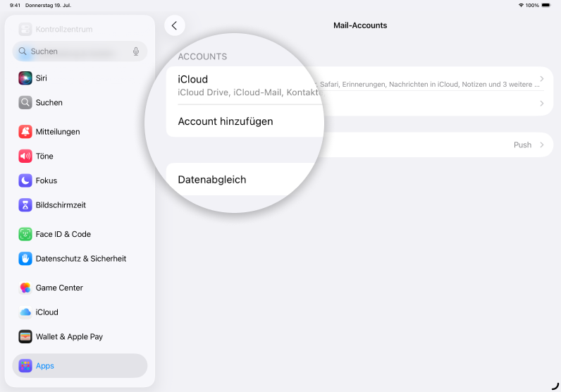The width and height of the screenshot is (561, 392).
Task: Click the Suchen search field
Action: coord(78,51)
